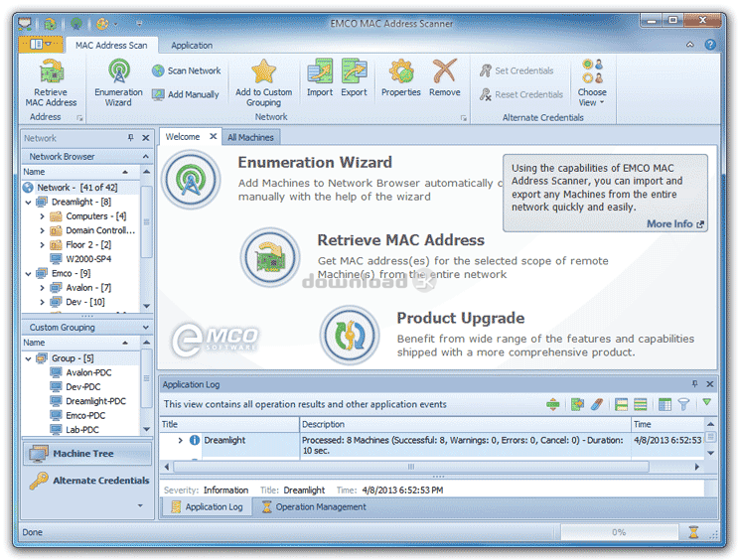
Task: Click the eraser clear log icon
Action: 597,404
